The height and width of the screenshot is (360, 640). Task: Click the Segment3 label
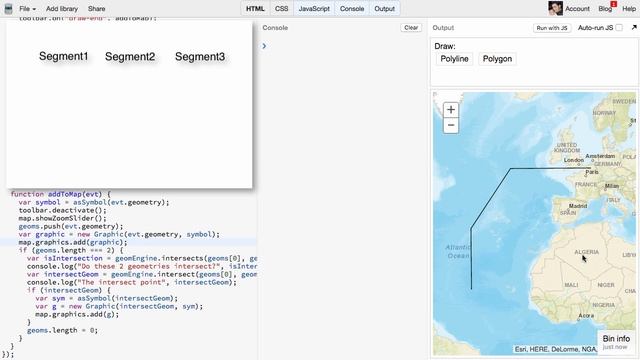[x=200, y=57]
